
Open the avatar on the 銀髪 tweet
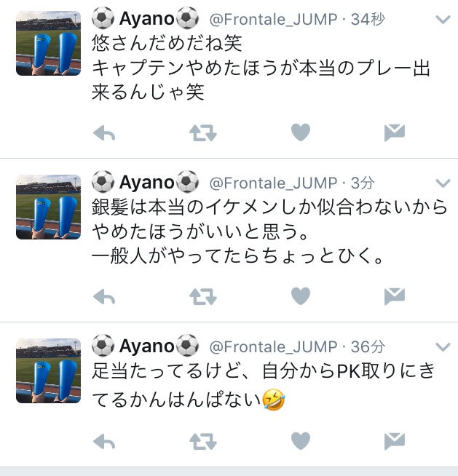click(48, 207)
